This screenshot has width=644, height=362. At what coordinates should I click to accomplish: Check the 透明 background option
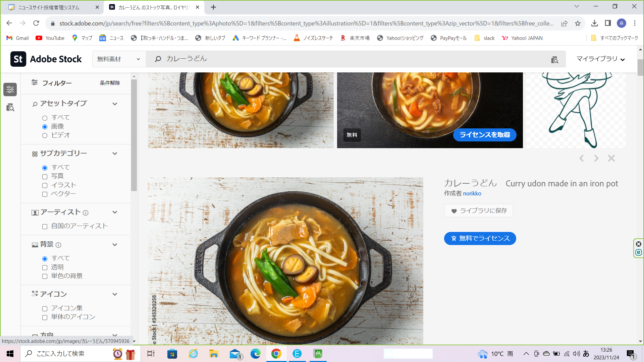pos(45,267)
